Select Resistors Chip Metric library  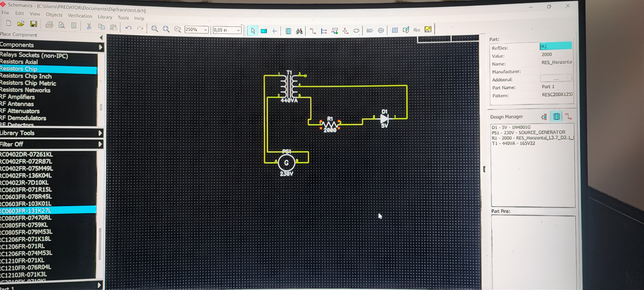(28, 83)
